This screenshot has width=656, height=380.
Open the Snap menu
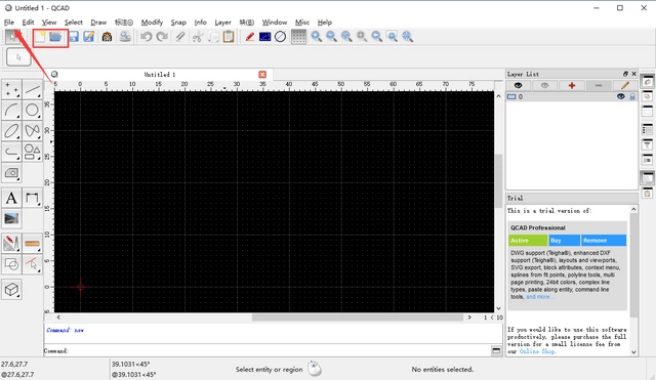[x=178, y=22]
